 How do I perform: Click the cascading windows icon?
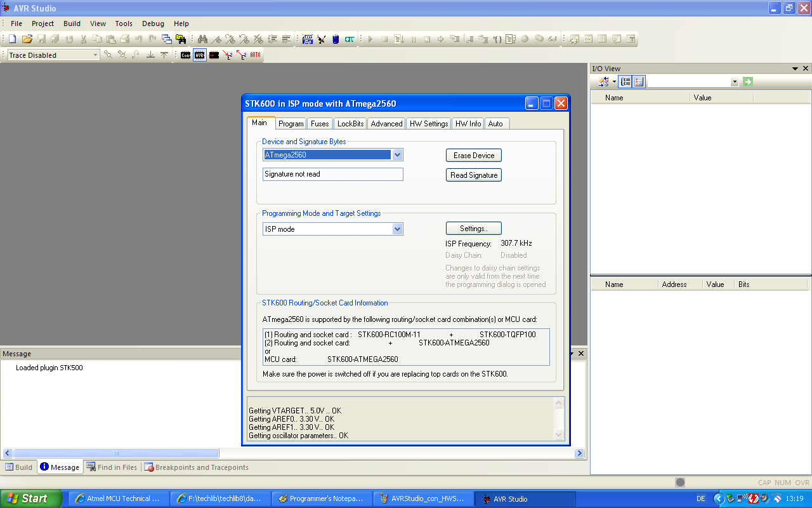tap(167, 39)
